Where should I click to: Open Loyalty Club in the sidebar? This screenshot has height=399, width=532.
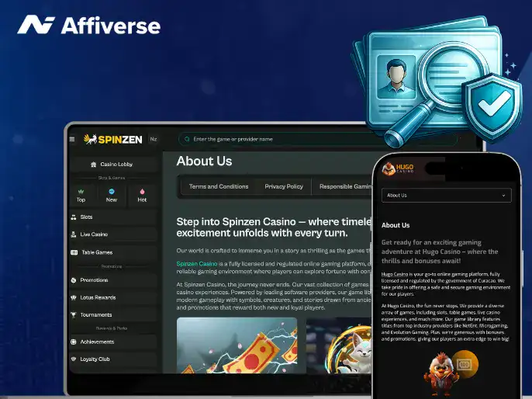coord(113,359)
